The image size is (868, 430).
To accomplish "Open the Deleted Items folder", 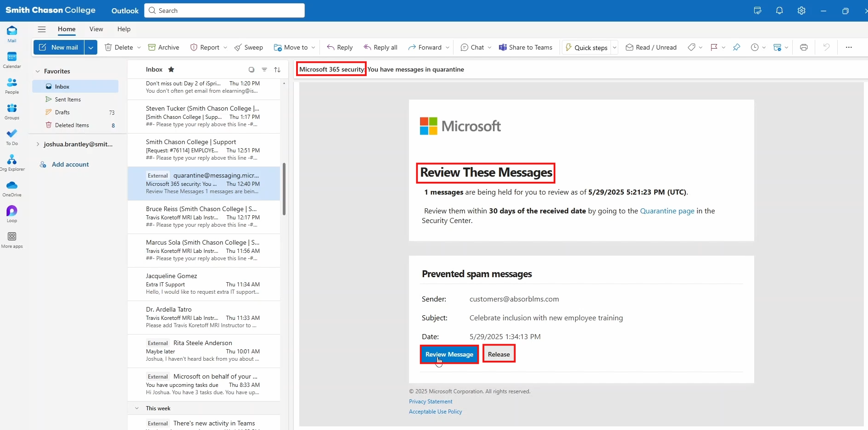I will [75, 125].
